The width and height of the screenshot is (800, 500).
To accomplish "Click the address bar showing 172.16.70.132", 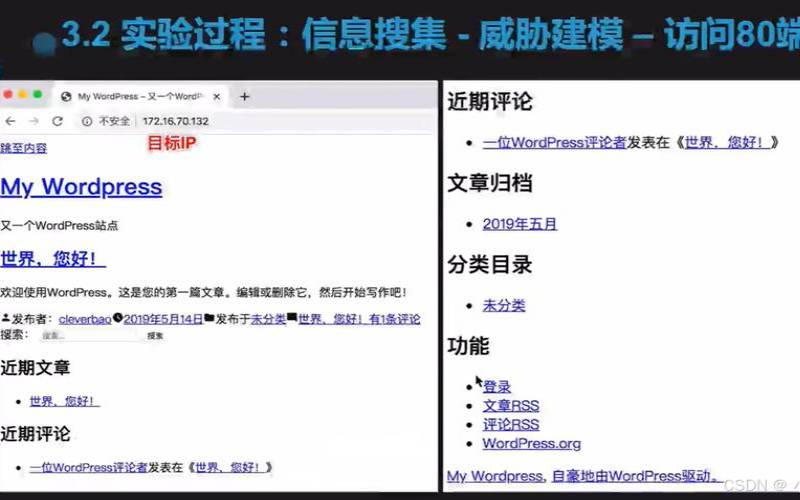I will coord(176,121).
